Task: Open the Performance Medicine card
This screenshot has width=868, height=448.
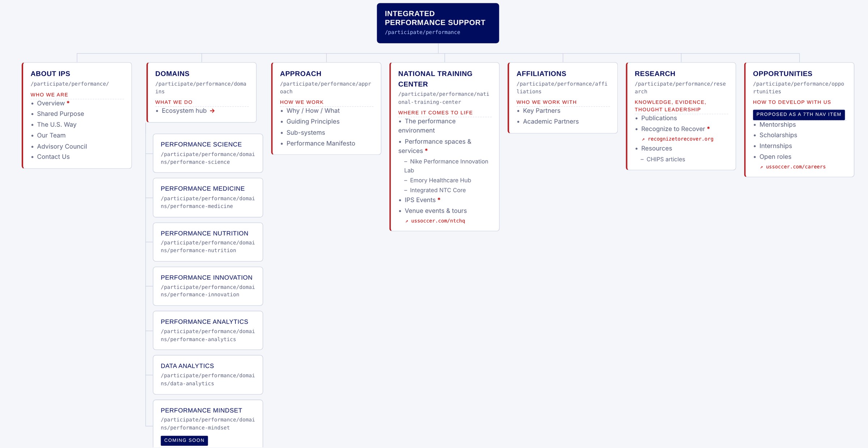Action: (x=208, y=198)
